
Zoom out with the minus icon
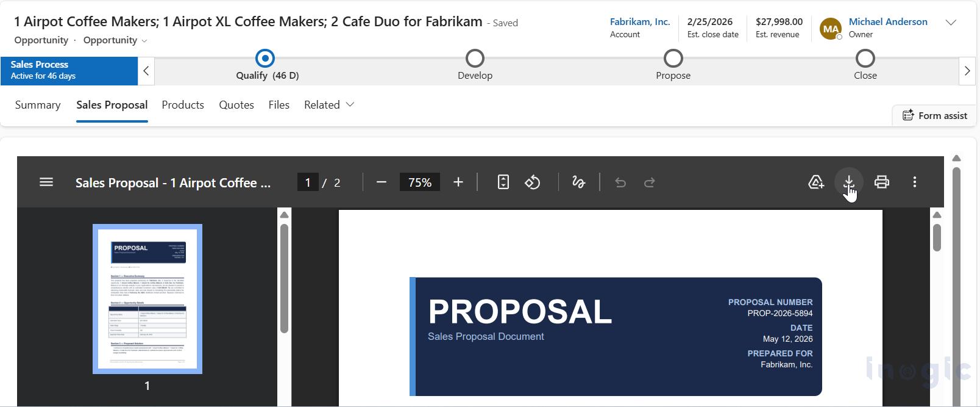click(382, 182)
